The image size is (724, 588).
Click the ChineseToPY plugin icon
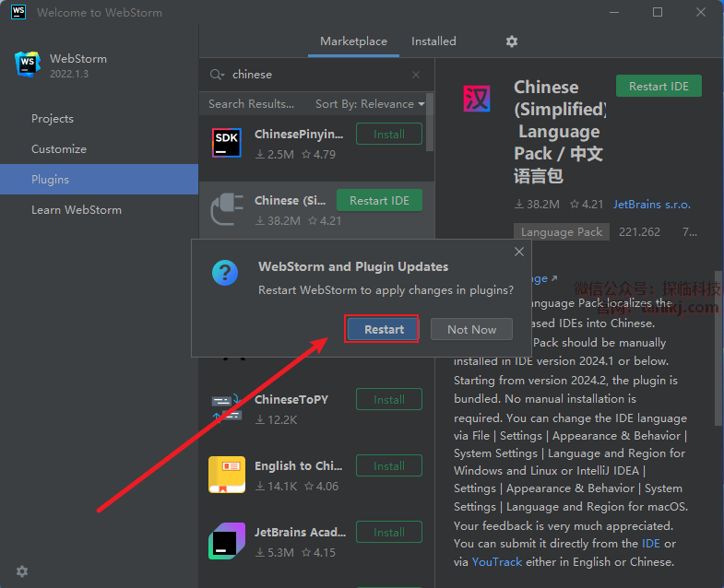coord(226,408)
